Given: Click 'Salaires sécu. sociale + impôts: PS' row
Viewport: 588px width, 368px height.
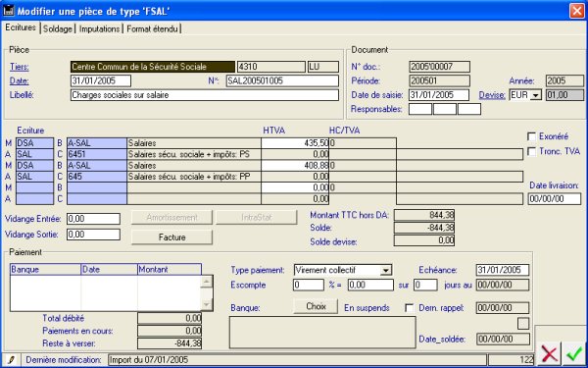Looking at the screenshot, I should point(194,154).
